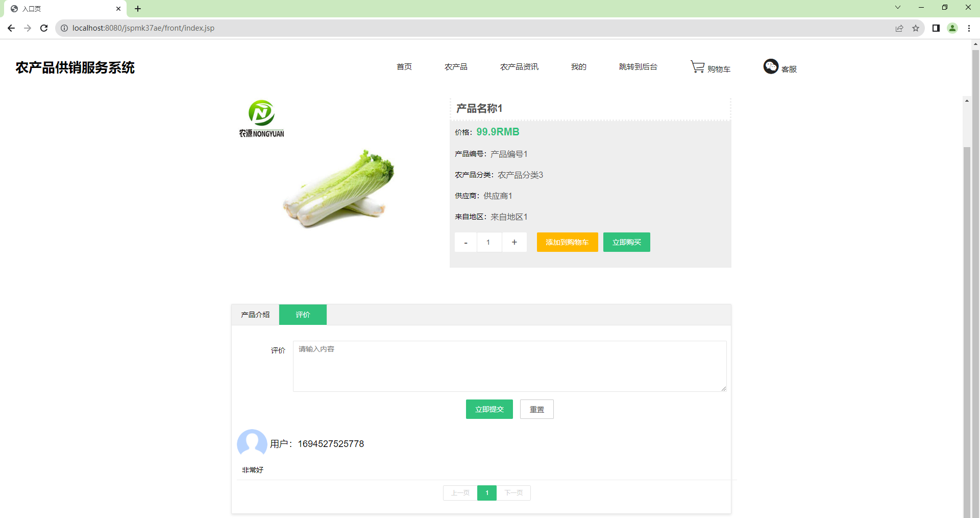Submit the review with 立即提交
Screen dimensions: 980x518
coord(489,409)
